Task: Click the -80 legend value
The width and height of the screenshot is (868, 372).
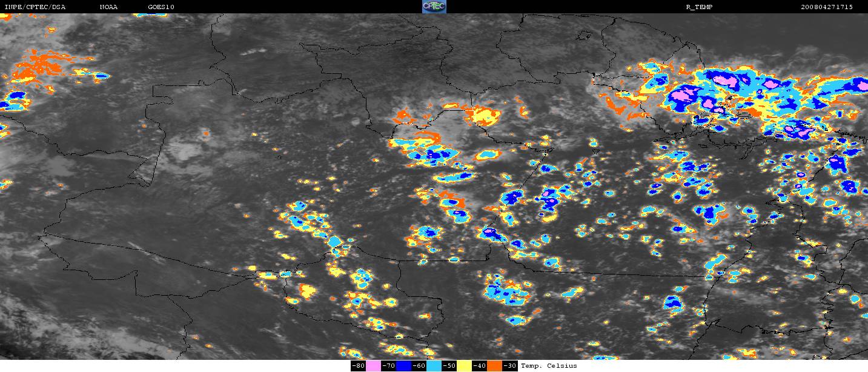Action: tap(358, 366)
